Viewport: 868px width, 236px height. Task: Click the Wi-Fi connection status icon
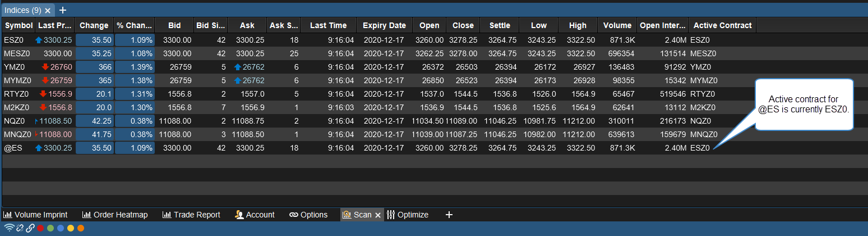9,228
